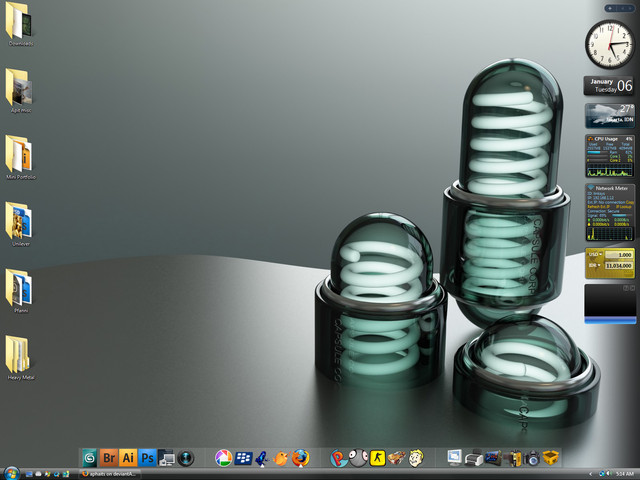
Task: Open the teal 3ds Max dock icon
Action: pyautogui.click(x=89, y=458)
